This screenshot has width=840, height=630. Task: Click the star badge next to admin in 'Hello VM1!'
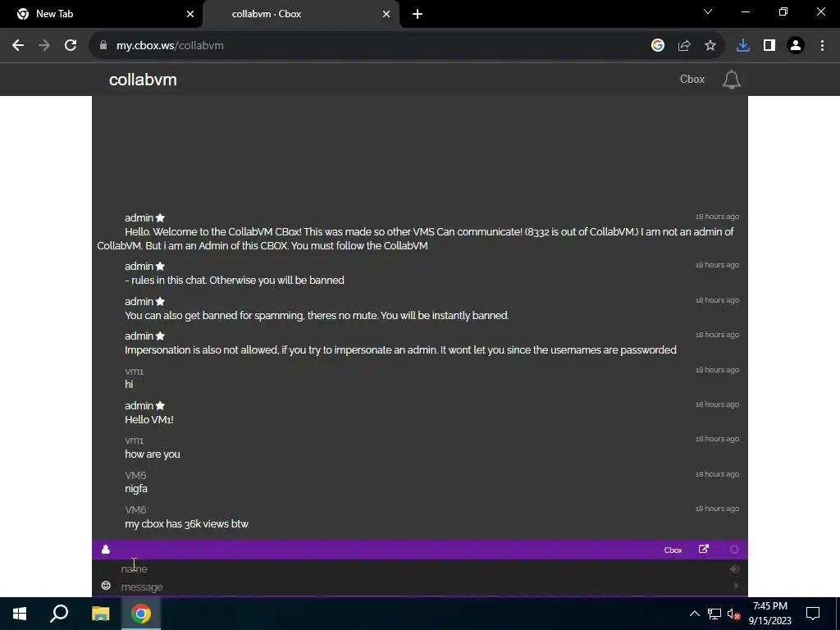click(x=160, y=405)
